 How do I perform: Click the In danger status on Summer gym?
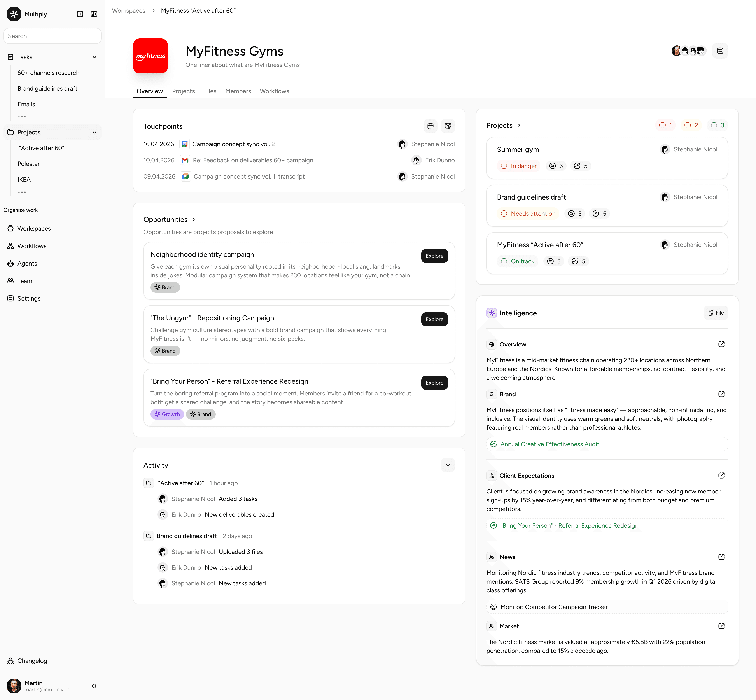coord(518,166)
